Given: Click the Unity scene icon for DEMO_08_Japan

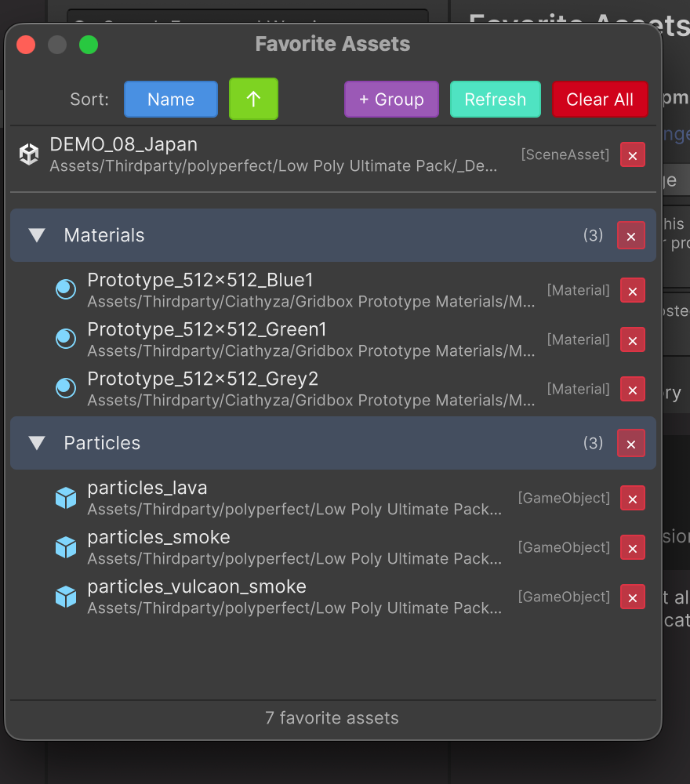Looking at the screenshot, I should click(x=29, y=154).
